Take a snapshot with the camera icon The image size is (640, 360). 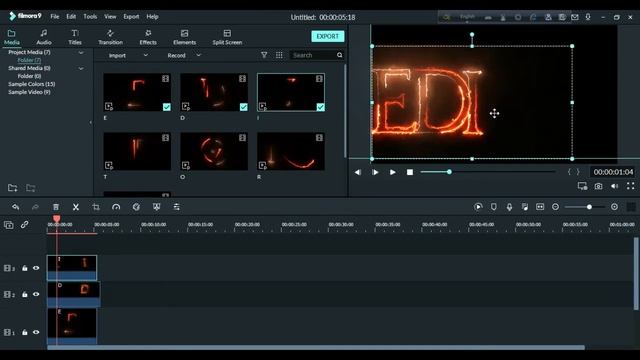click(x=598, y=186)
